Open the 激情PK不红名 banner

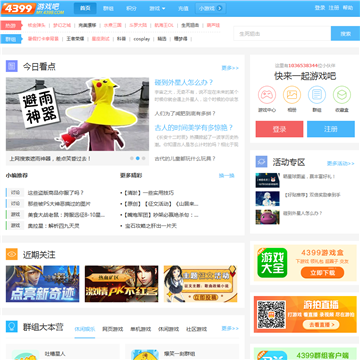coord(122,284)
